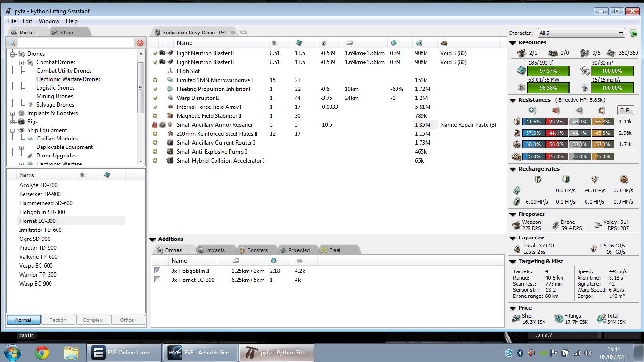
Task: Click the optimal range column header icon
Action: [349, 43]
